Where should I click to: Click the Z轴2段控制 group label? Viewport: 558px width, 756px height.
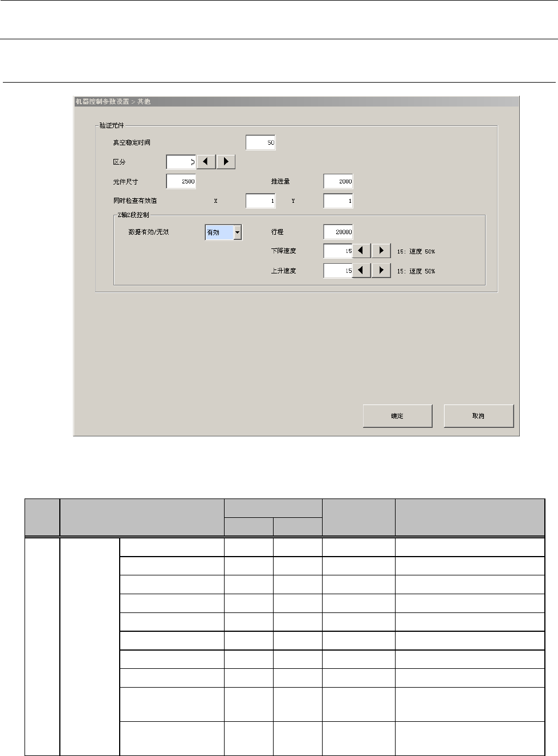[x=133, y=215]
